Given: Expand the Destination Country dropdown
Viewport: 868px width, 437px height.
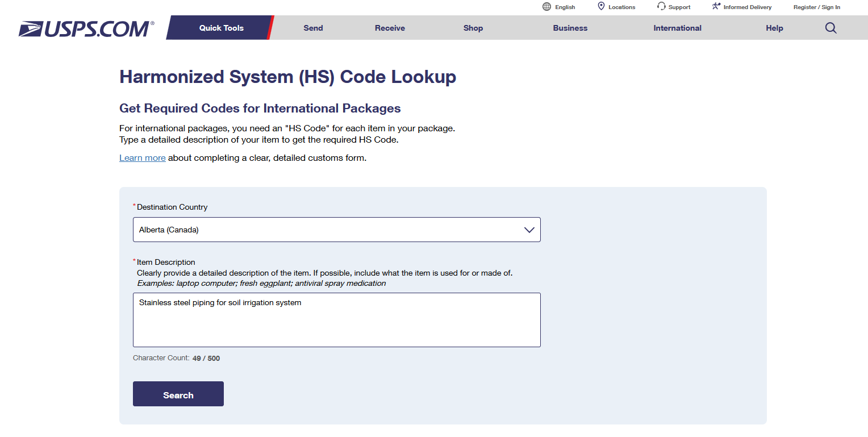Looking at the screenshot, I should coord(337,230).
